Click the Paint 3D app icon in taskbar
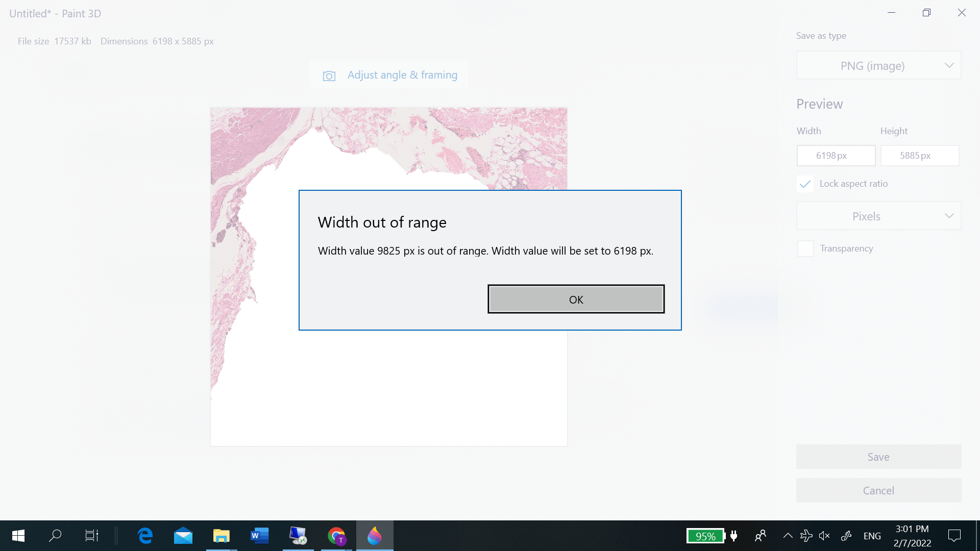Viewport: 980px width, 551px height. pyautogui.click(x=375, y=536)
